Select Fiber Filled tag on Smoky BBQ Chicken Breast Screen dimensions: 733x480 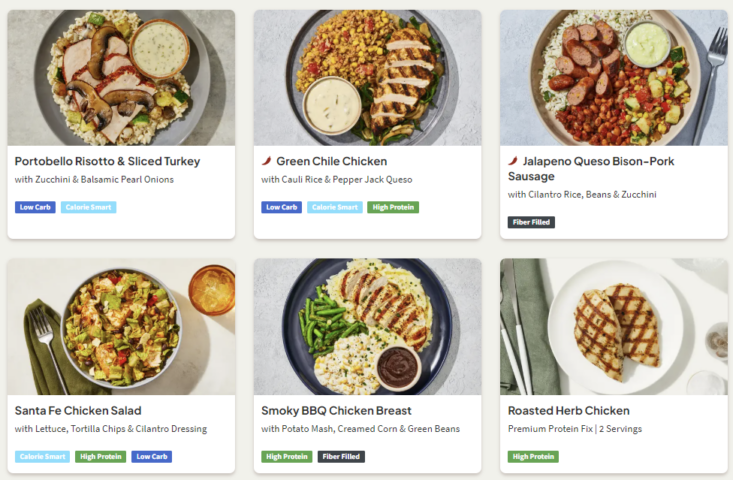pyautogui.click(x=341, y=457)
